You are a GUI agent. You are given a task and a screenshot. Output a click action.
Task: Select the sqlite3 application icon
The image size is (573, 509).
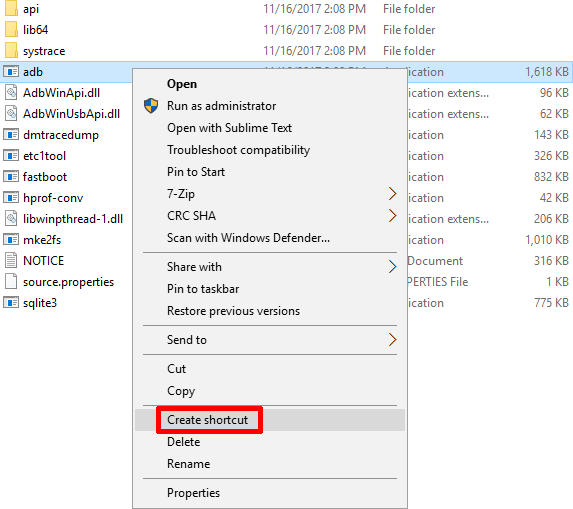[11, 303]
